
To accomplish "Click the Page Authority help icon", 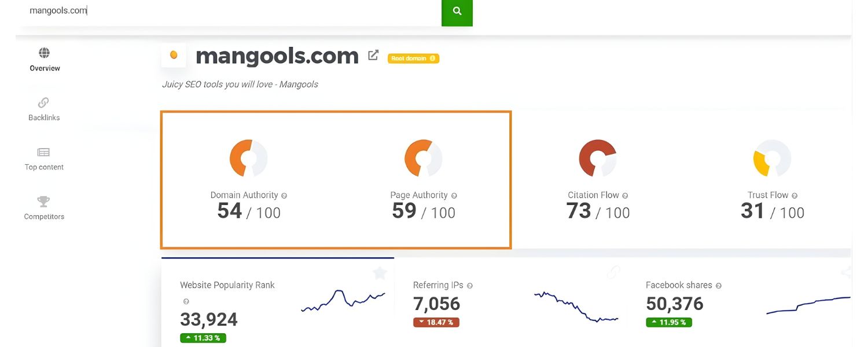I will [x=454, y=195].
